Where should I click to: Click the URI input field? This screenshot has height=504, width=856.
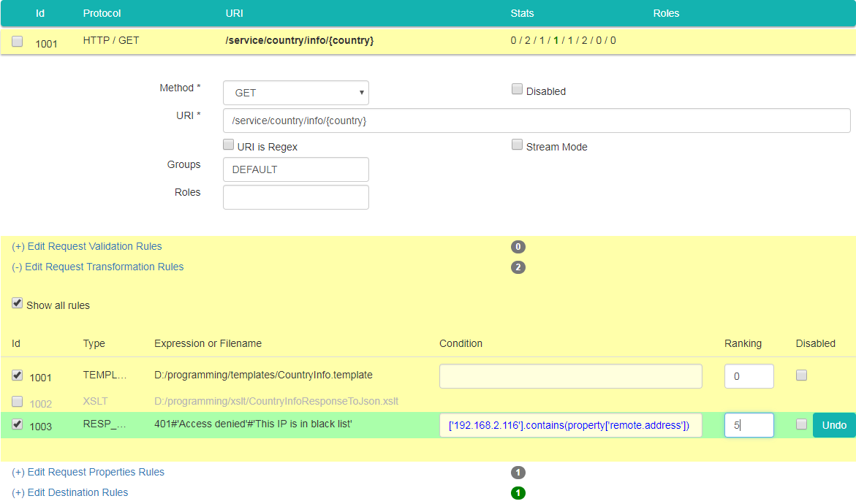tap(536, 121)
